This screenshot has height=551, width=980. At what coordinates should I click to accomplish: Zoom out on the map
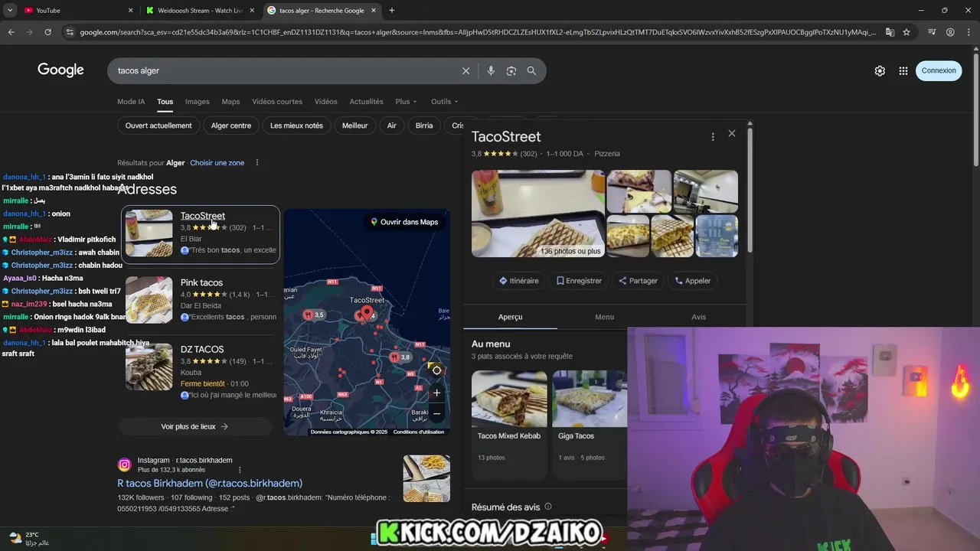436,413
